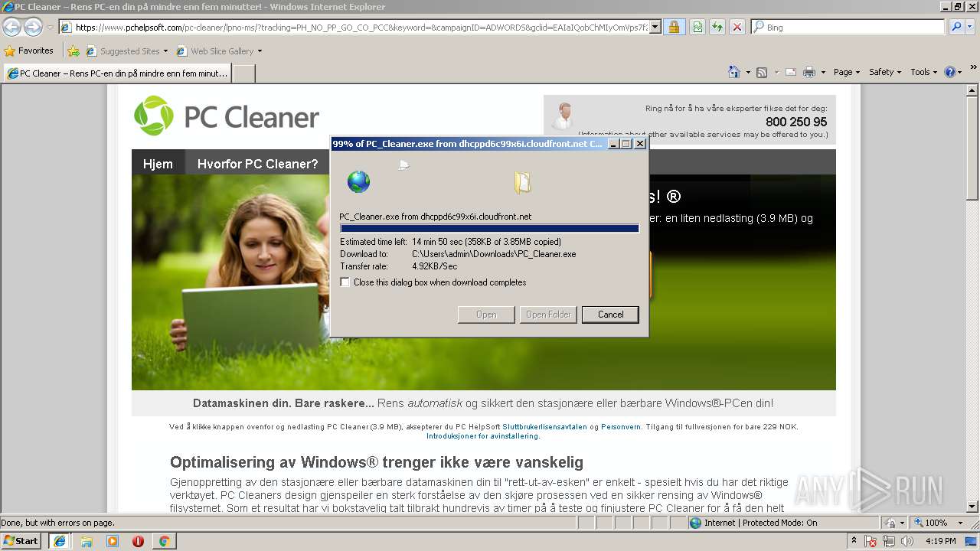The width and height of the screenshot is (980, 551).
Task: Open the 'Introduksjoner for avinstallering' link
Action: pyautogui.click(x=482, y=436)
